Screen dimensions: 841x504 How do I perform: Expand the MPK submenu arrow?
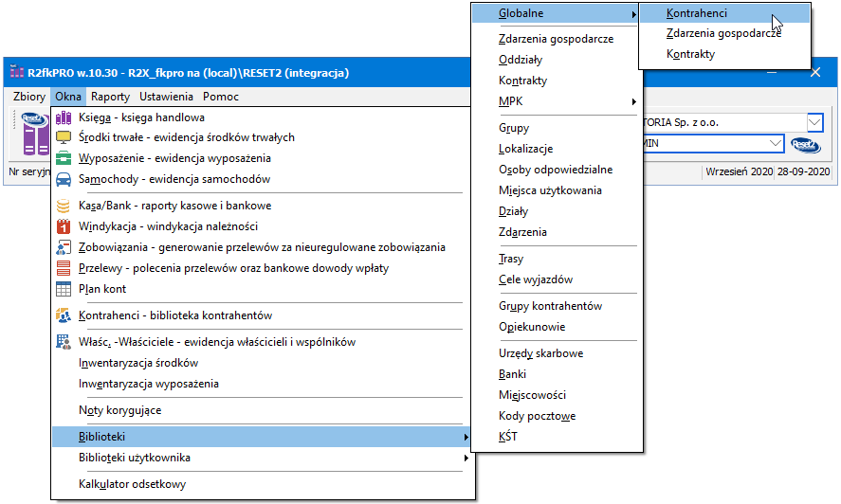pos(634,101)
